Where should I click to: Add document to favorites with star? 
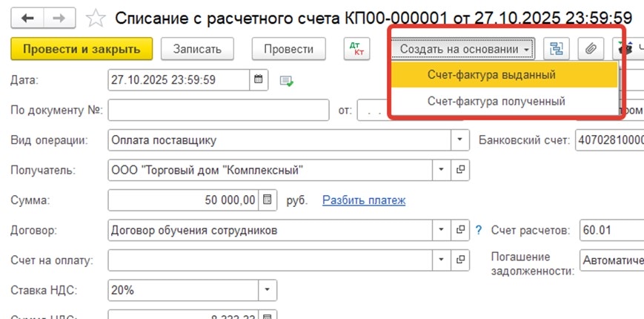96,16
